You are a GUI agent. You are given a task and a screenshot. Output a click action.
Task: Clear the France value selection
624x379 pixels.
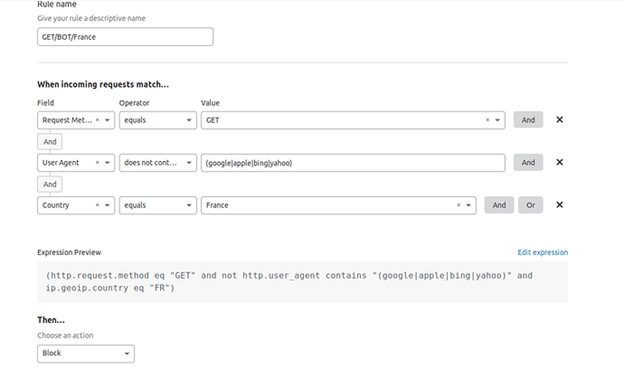click(458, 205)
